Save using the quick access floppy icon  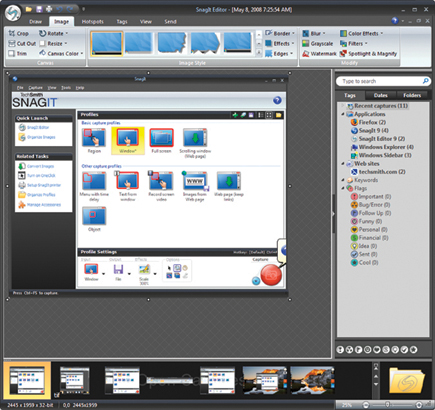[39, 9]
